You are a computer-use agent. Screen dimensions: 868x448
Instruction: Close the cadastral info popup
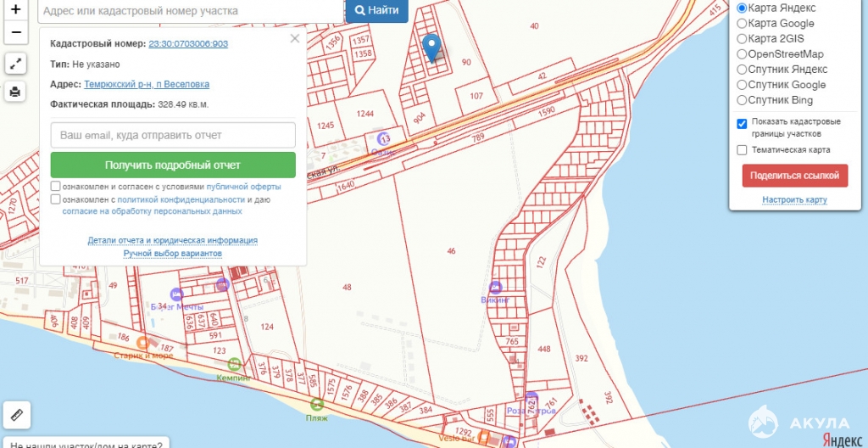pyautogui.click(x=294, y=38)
